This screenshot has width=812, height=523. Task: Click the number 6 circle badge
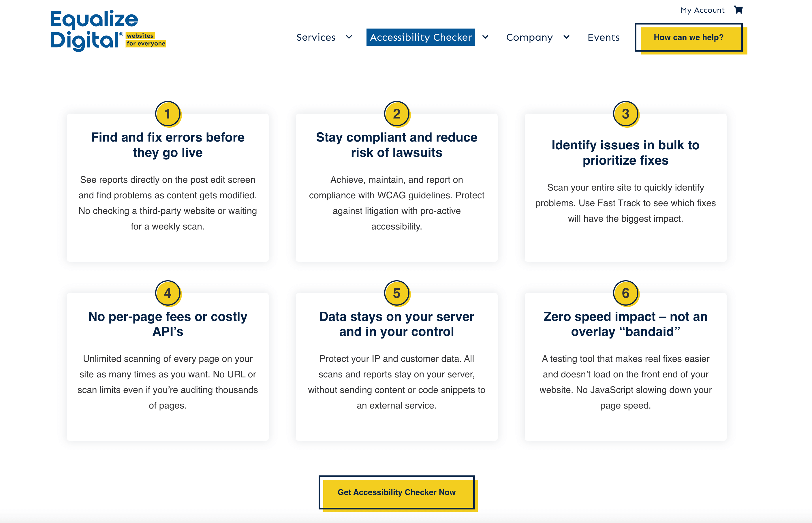pos(625,293)
